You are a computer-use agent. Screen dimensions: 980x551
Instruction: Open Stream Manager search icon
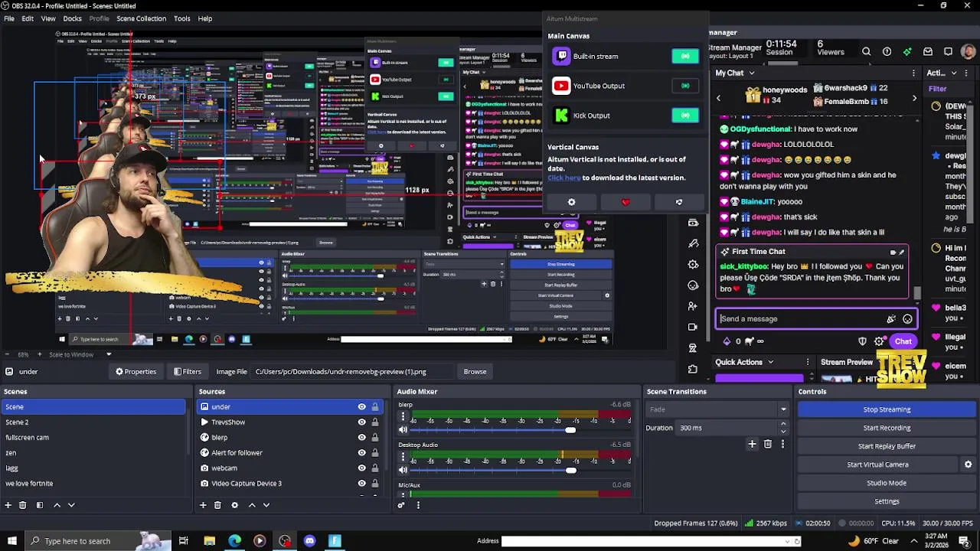[x=866, y=52]
